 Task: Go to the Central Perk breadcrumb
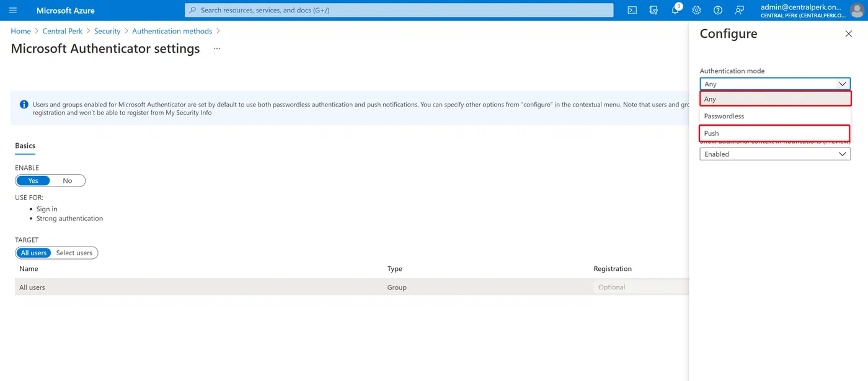[63, 31]
